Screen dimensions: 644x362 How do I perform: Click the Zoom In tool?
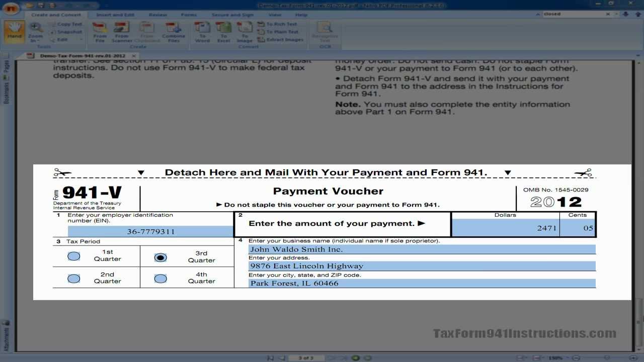click(x=35, y=31)
